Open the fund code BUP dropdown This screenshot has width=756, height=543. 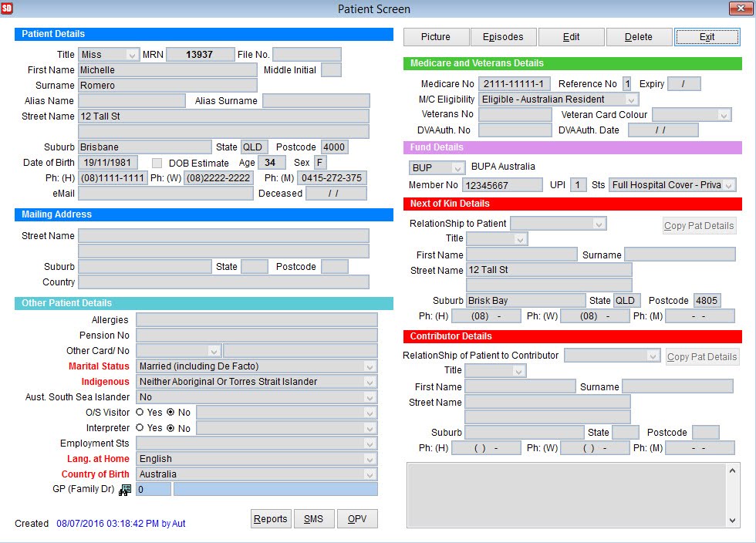[x=457, y=168]
